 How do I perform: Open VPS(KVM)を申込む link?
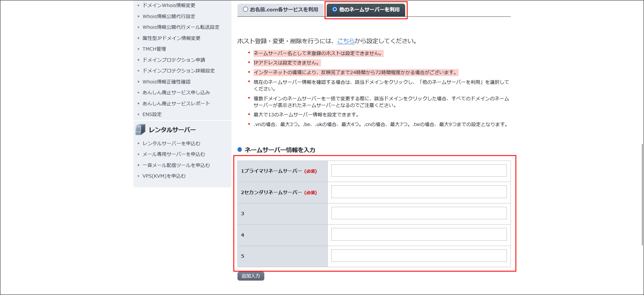164,176
